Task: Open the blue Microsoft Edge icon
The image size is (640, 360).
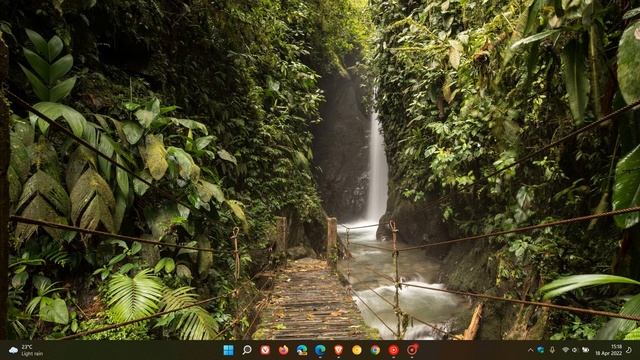Action: click(x=320, y=350)
